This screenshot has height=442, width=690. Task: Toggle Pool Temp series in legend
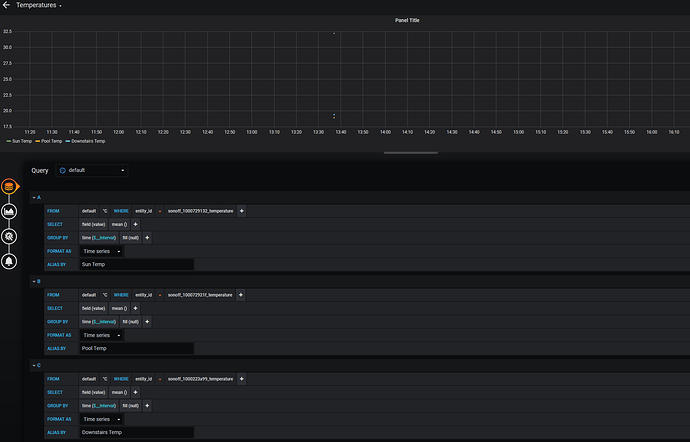tap(49, 141)
